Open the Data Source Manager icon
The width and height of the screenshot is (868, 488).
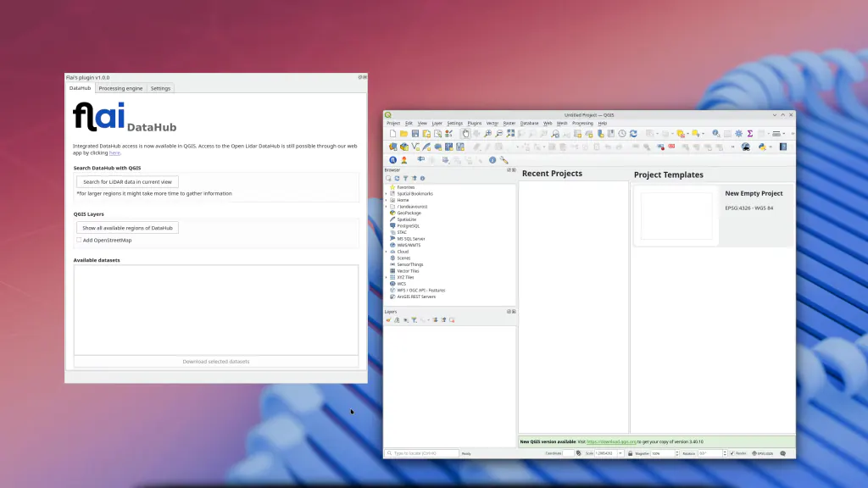point(392,147)
